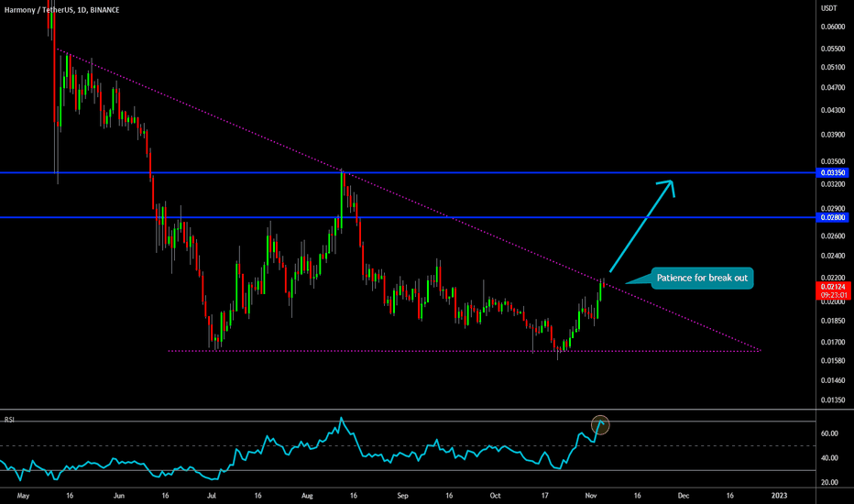854x504 pixels.
Task: Click the 0.01460 price axis value
Action: [833, 380]
